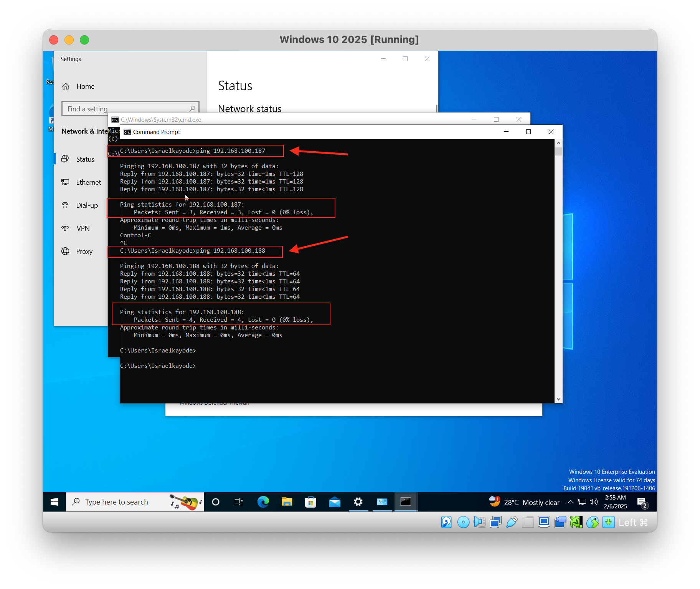700x589 pixels.
Task: Click the Command Prompt title bar icon
Action: pos(127,132)
